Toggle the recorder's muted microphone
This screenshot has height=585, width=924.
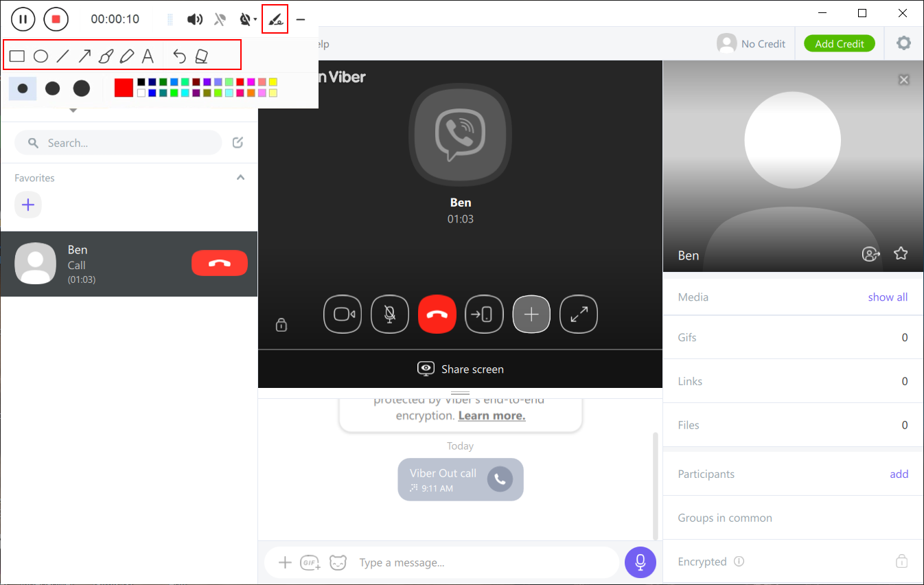pos(220,19)
